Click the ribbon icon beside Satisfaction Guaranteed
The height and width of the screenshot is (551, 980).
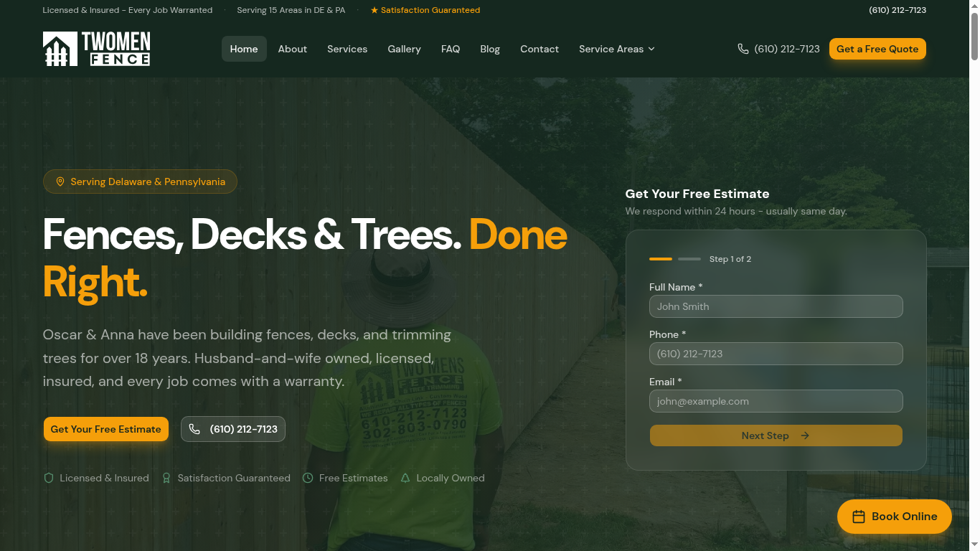tap(166, 478)
